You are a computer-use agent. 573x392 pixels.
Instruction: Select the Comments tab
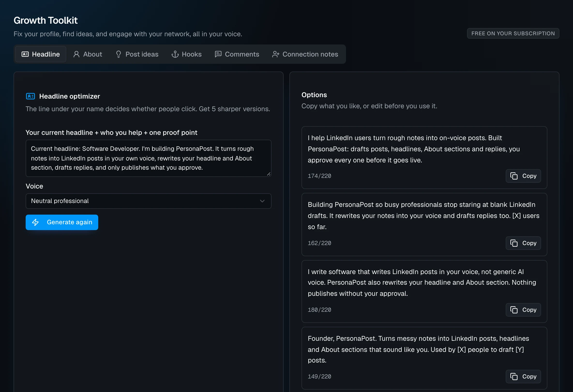[x=237, y=54]
